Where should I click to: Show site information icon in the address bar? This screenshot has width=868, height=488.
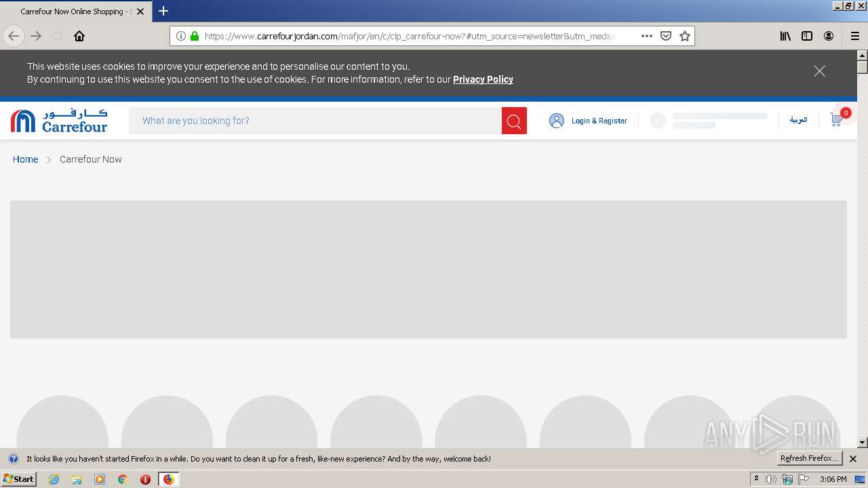tap(181, 36)
